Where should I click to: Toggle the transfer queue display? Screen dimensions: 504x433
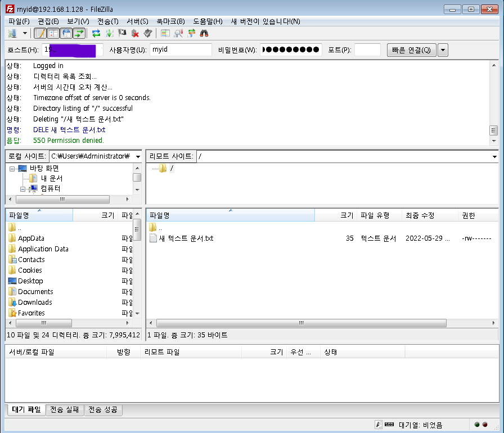pyautogui.click(x=79, y=33)
